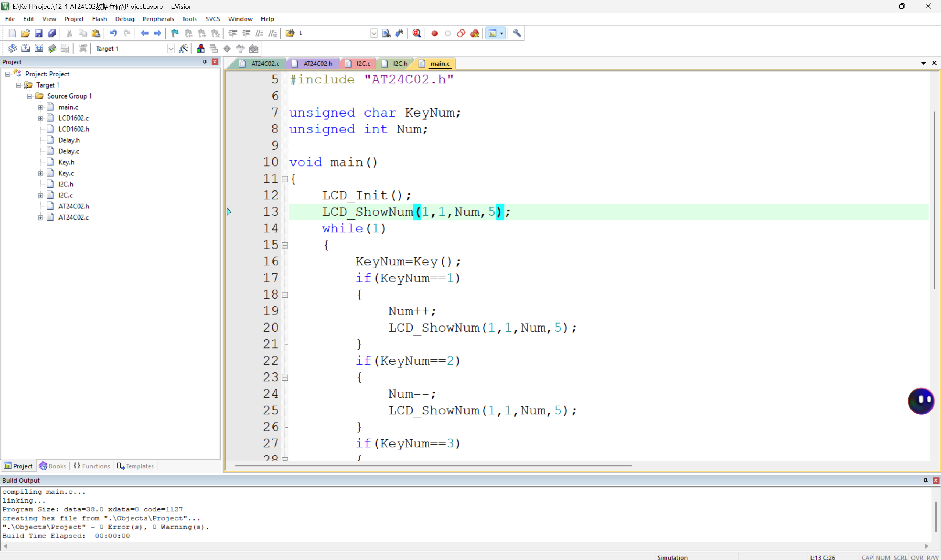The image size is (941, 560).
Task: Click the Save file icon
Action: 39,33
